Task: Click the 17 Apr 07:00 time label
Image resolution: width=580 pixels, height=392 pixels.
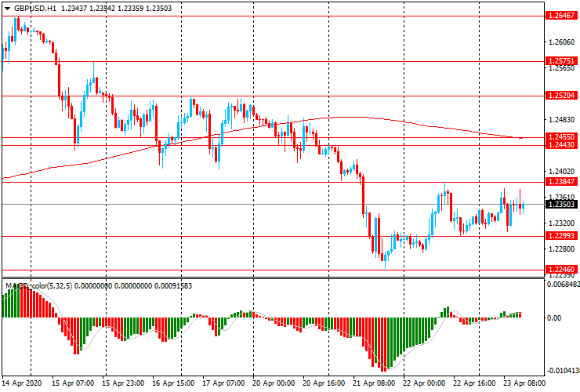Action: click(223, 383)
